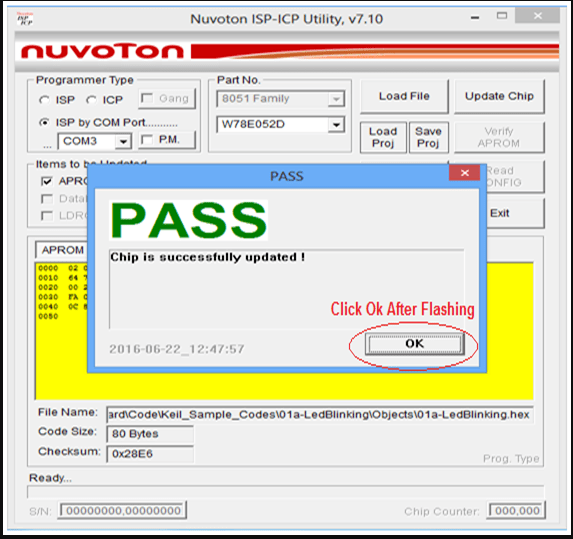573x539 pixels.
Task: Click the Update Chip button
Action: point(499,96)
